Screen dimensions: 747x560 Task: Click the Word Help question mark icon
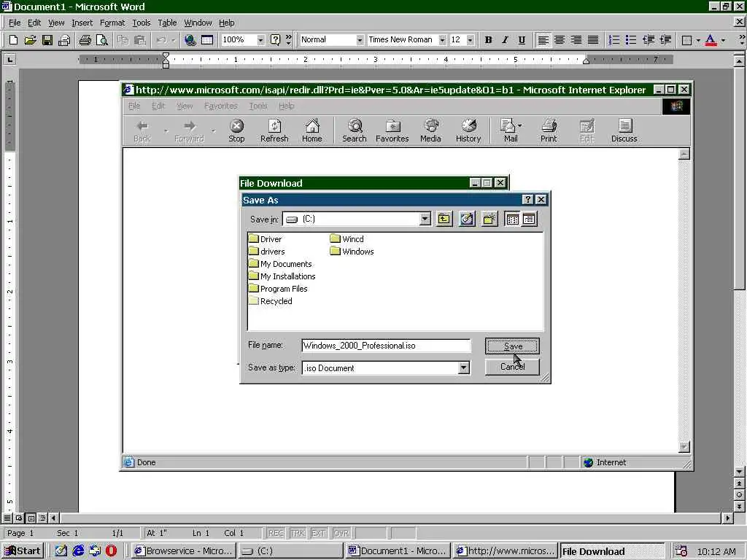(x=275, y=40)
